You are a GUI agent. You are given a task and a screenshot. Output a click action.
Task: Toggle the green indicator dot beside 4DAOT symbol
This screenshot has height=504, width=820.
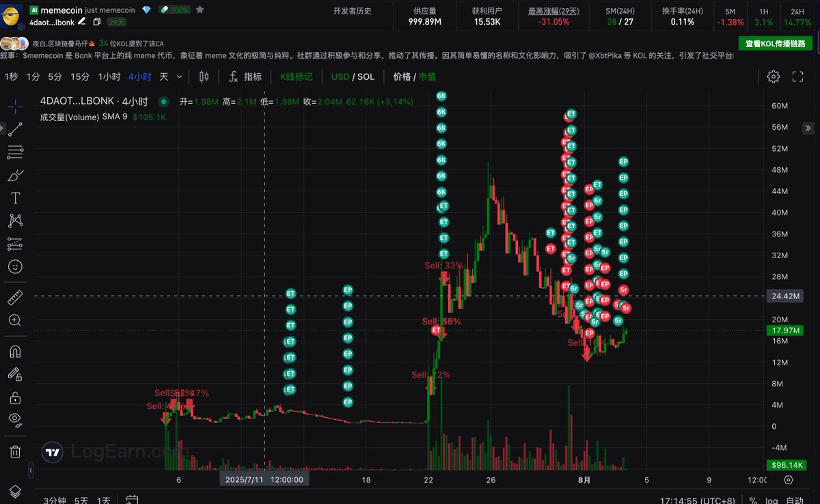click(163, 102)
